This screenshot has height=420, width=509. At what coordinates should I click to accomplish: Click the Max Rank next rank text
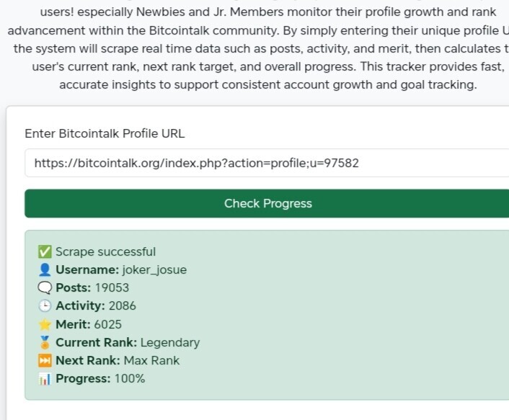(151, 361)
